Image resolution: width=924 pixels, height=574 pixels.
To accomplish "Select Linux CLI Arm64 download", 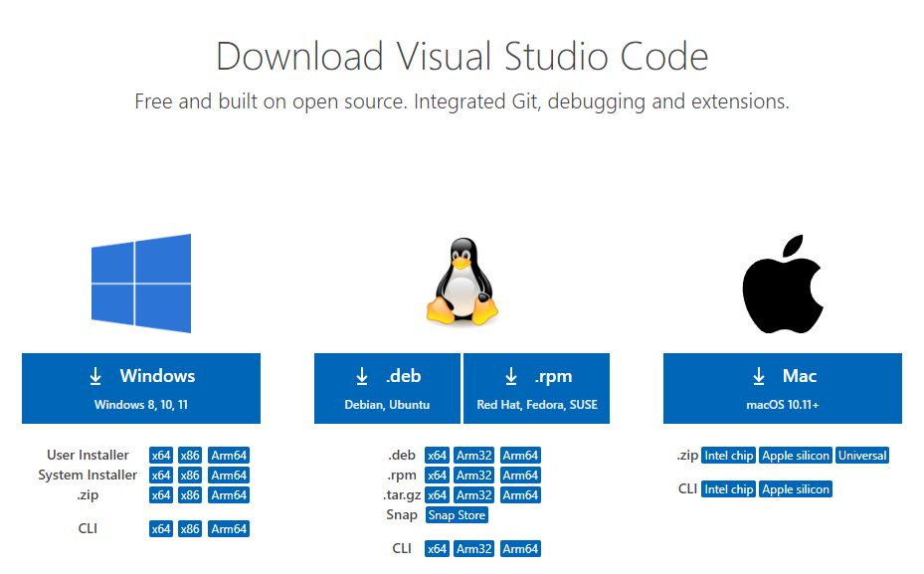I will click(520, 549).
